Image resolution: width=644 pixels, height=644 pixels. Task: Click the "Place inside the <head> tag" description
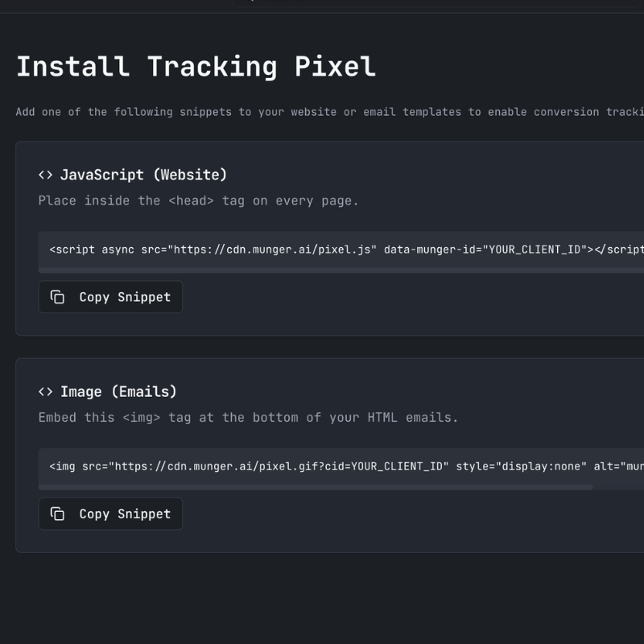(198, 200)
